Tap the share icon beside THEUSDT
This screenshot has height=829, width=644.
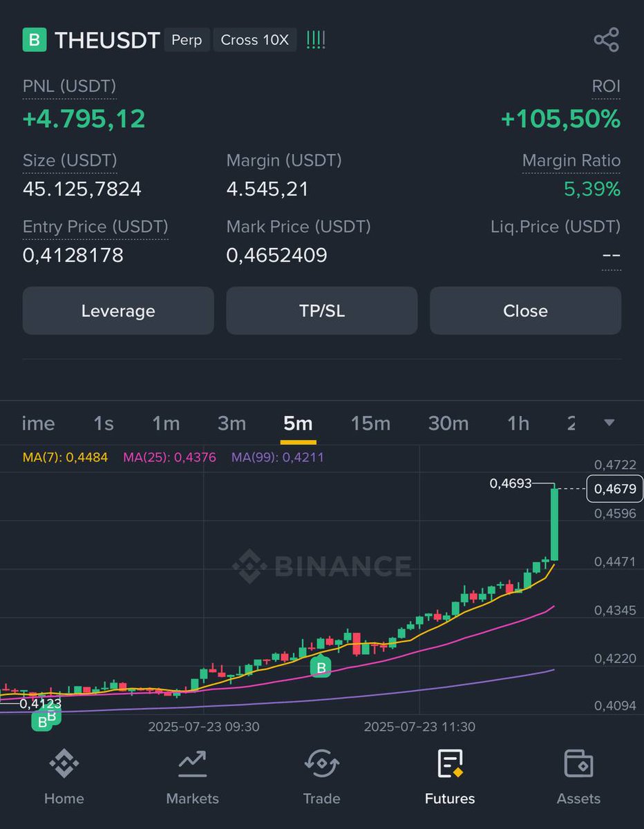pyautogui.click(x=606, y=40)
